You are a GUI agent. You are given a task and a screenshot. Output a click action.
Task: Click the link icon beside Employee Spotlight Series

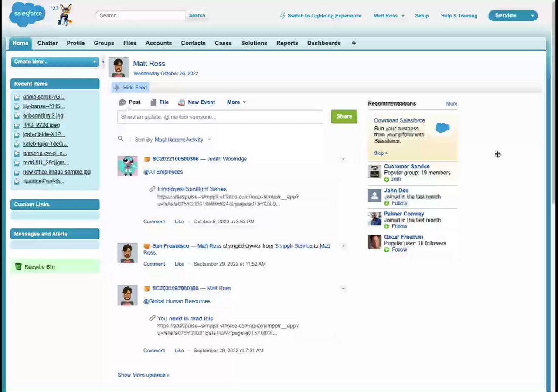coord(152,189)
